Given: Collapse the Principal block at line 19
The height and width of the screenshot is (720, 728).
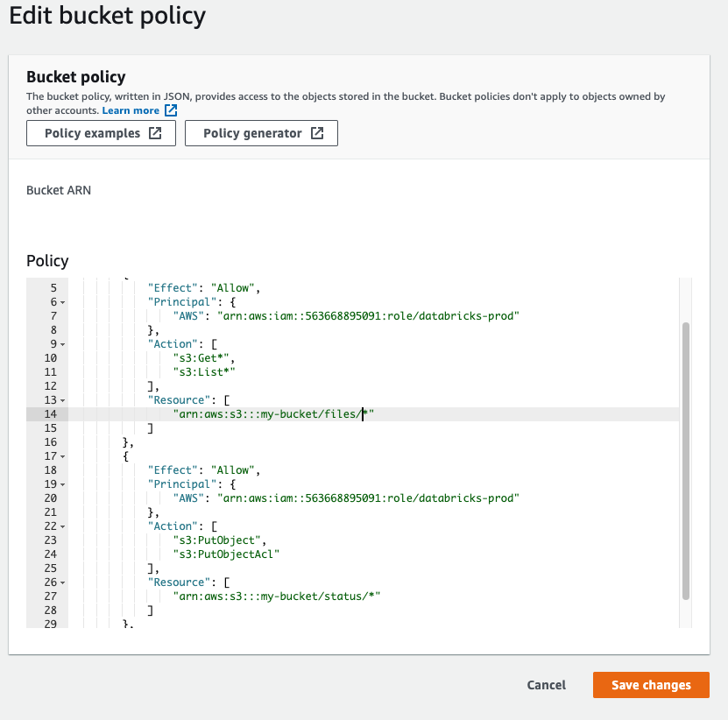Looking at the screenshot, I should [x=63, y=484].
